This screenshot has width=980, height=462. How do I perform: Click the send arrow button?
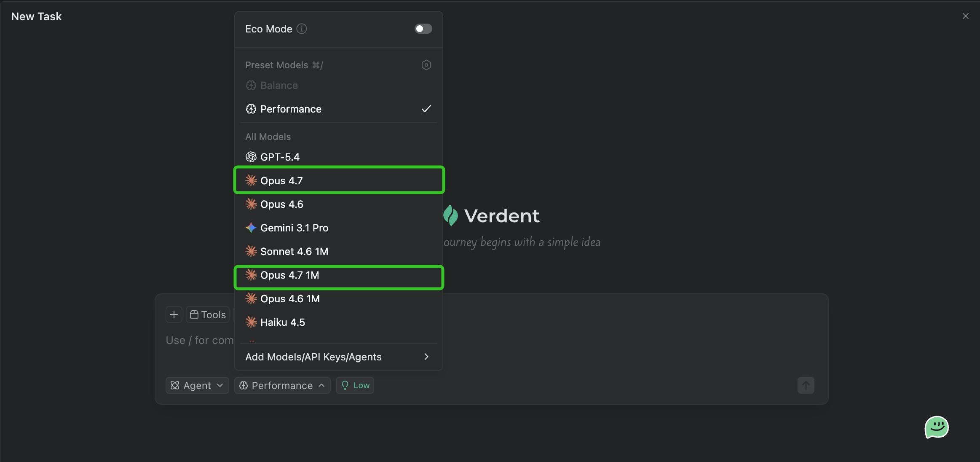tap(806, 385)
